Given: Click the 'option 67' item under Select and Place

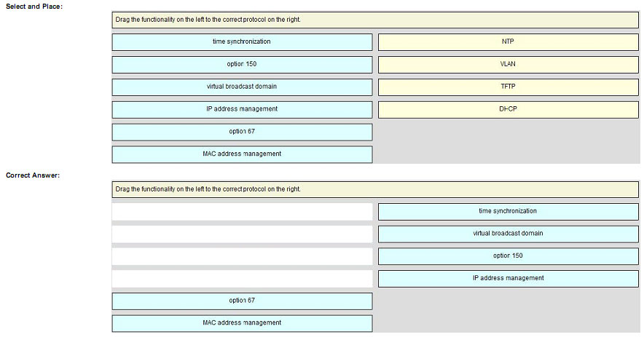Looking at the screenshot, I should click(242, 132).
